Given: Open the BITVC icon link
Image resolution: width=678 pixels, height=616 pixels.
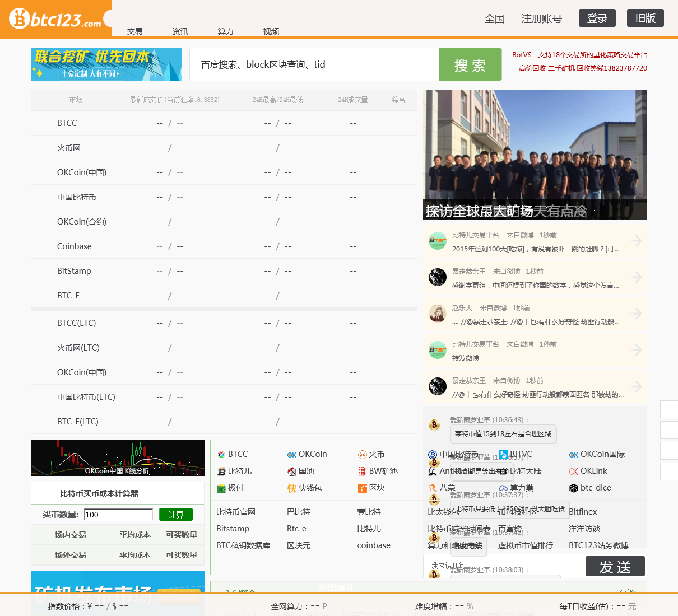Looking at the screenshot, I should point(516,454).
